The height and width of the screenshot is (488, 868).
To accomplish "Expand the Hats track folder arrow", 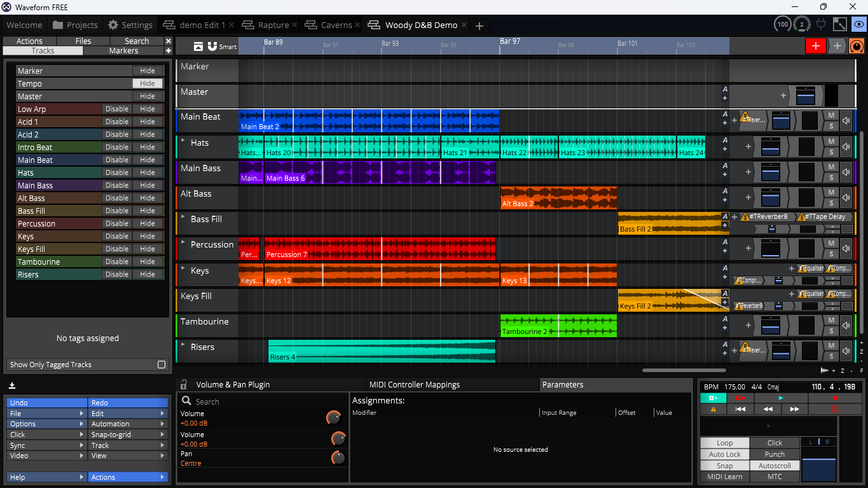I will [x=183, y=140].
